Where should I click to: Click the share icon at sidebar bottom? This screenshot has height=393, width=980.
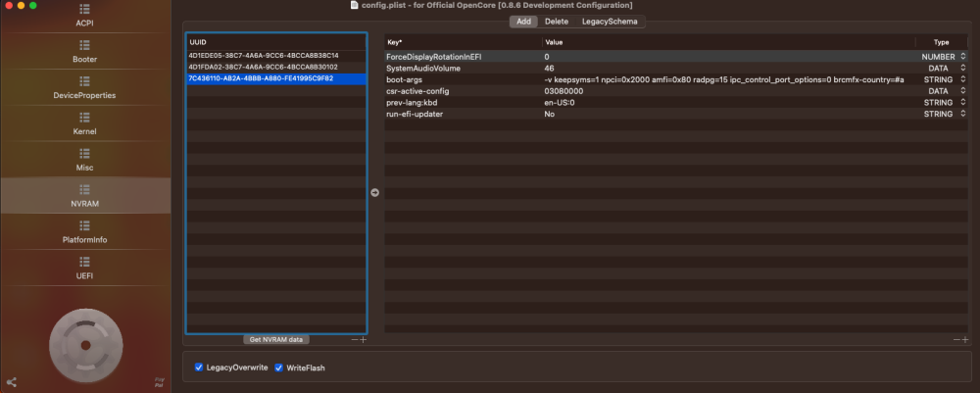[x=11, y=382]
